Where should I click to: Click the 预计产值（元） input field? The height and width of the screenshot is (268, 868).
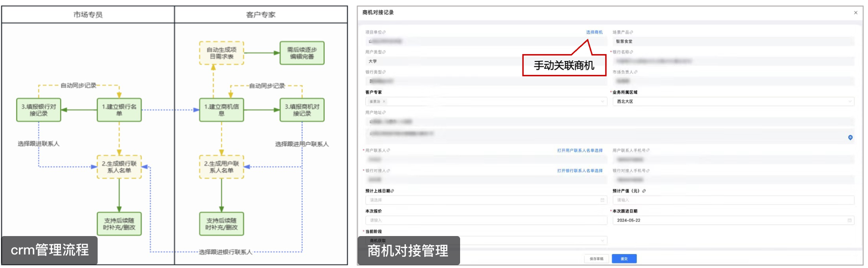(733, 200)
